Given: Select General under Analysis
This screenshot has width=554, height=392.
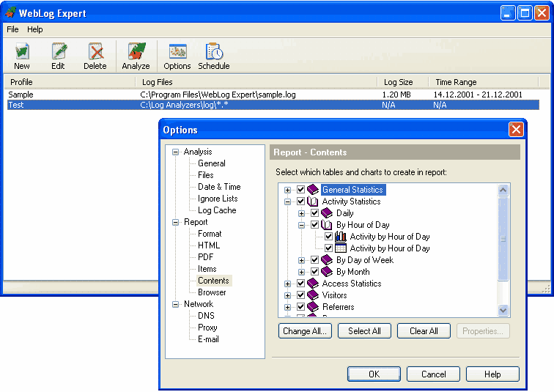Looking at the screenshot, I should [211, 163].
